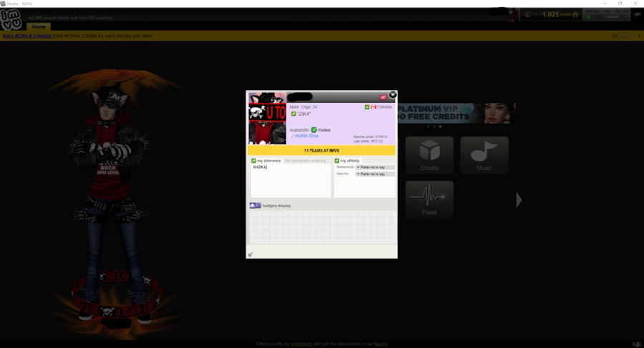
Task: Open the community link in footer
Action: click(302, 344)
